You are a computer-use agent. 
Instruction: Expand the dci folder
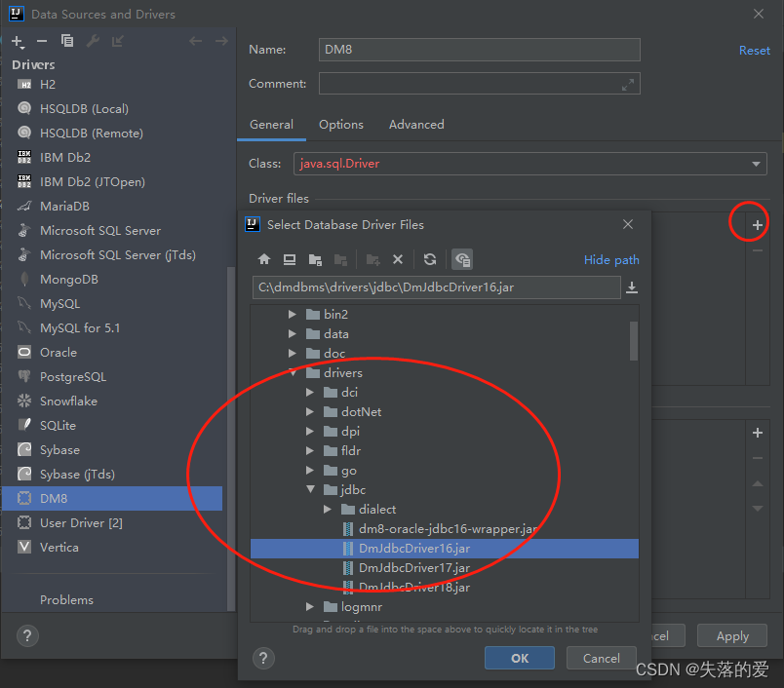310,392
